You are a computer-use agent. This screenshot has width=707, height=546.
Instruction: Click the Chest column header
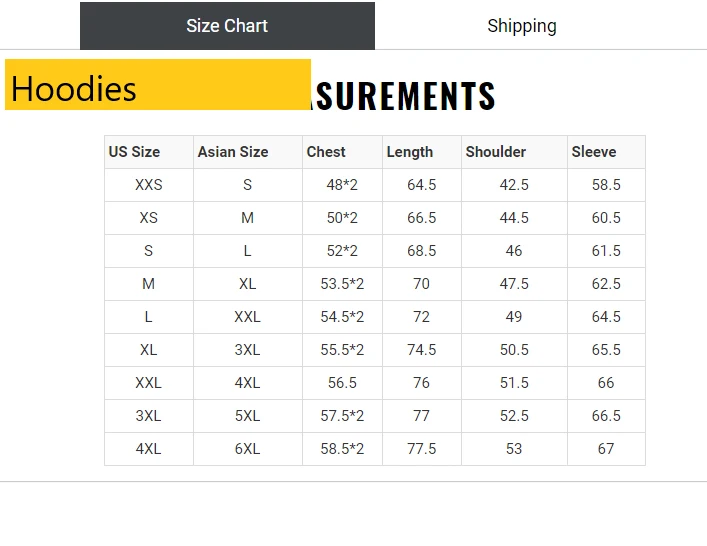click(342, 152)
